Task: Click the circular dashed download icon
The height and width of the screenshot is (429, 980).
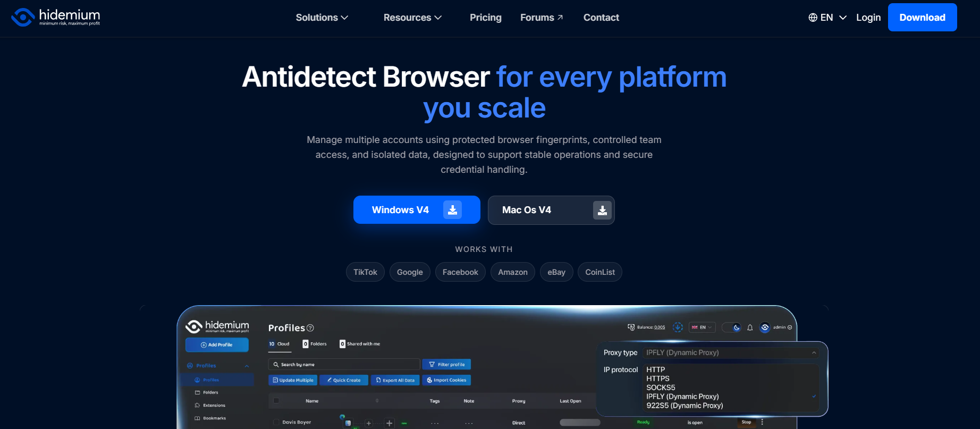Action: pyautogui.click(x=678, y=327)
